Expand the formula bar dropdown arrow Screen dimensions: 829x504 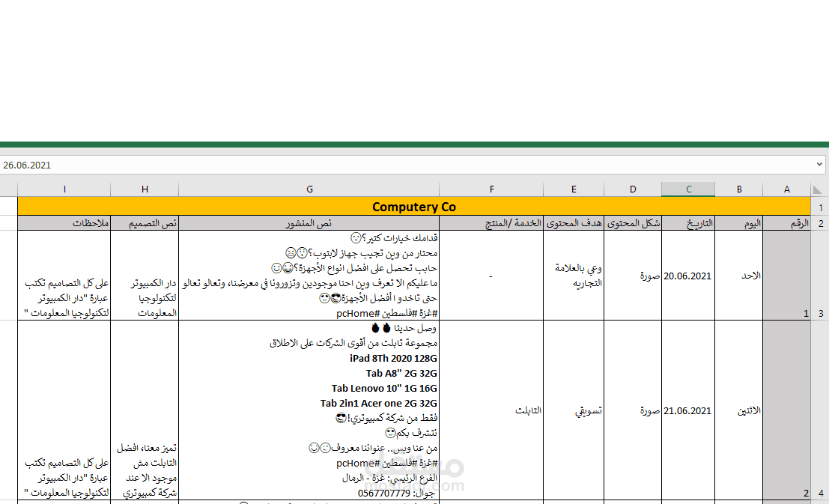819,165
